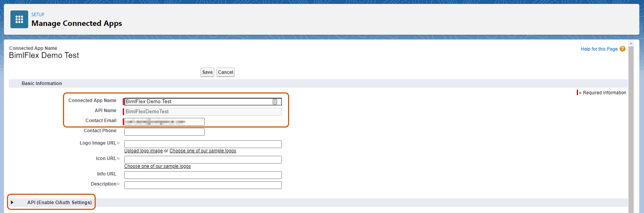Click the Description input field
The height and width of the screenshot is (213, 644).
203,185
